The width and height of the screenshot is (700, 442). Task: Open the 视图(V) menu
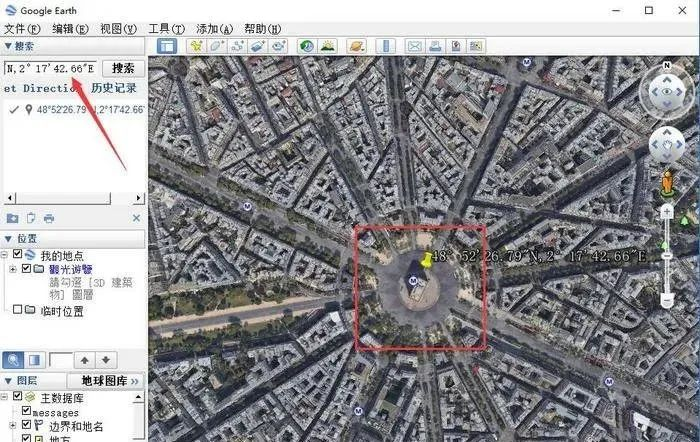click(118, 29)
